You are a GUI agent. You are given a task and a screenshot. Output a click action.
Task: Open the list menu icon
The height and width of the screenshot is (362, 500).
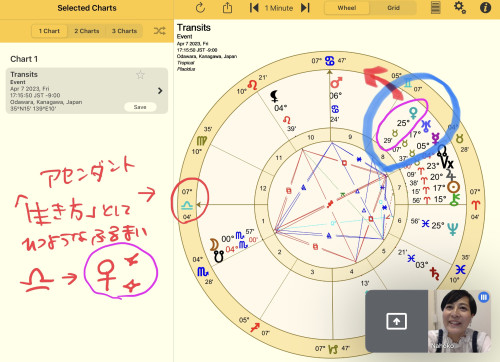tap(435, 7)
